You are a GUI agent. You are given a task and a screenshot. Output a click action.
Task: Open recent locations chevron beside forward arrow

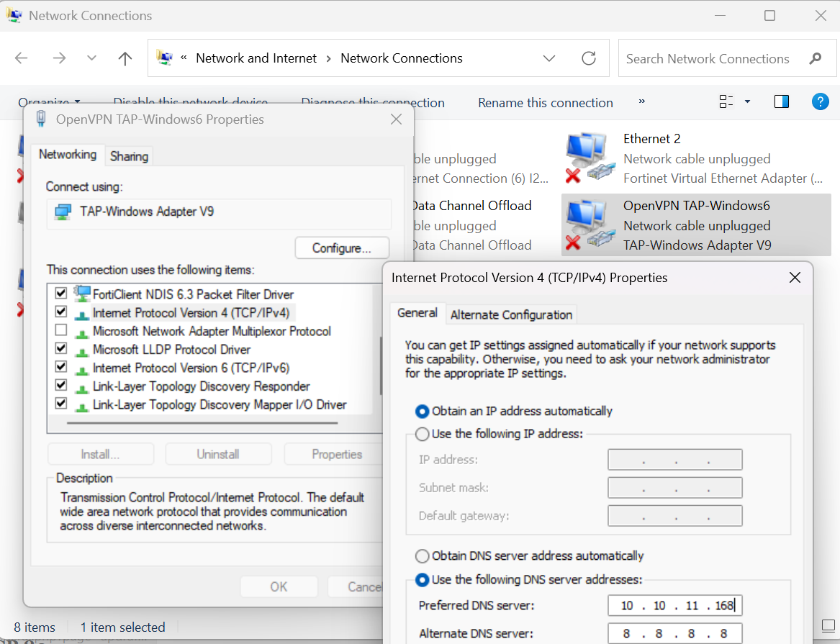(x=91, y=58)
